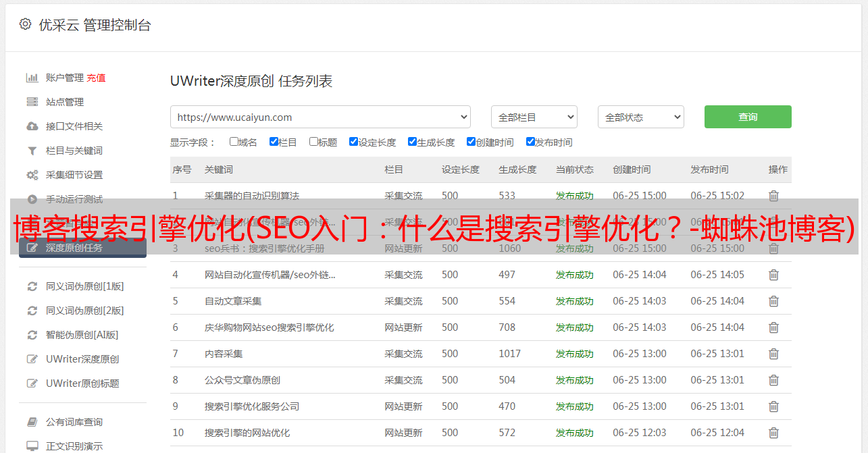868x453 pixels.
Task: Click the play icon for 手动运行测试
Action: (x=32, y=199)
